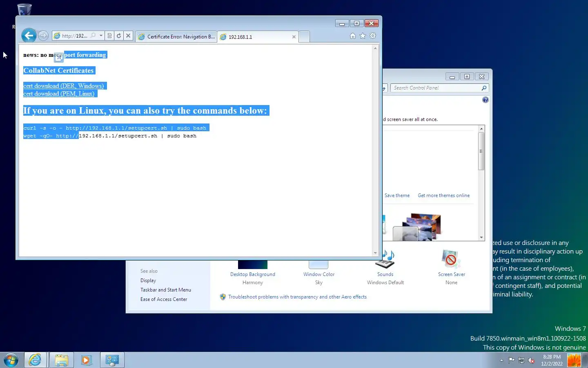
Task: Minimize the Control Panel window
Action: 452,76
